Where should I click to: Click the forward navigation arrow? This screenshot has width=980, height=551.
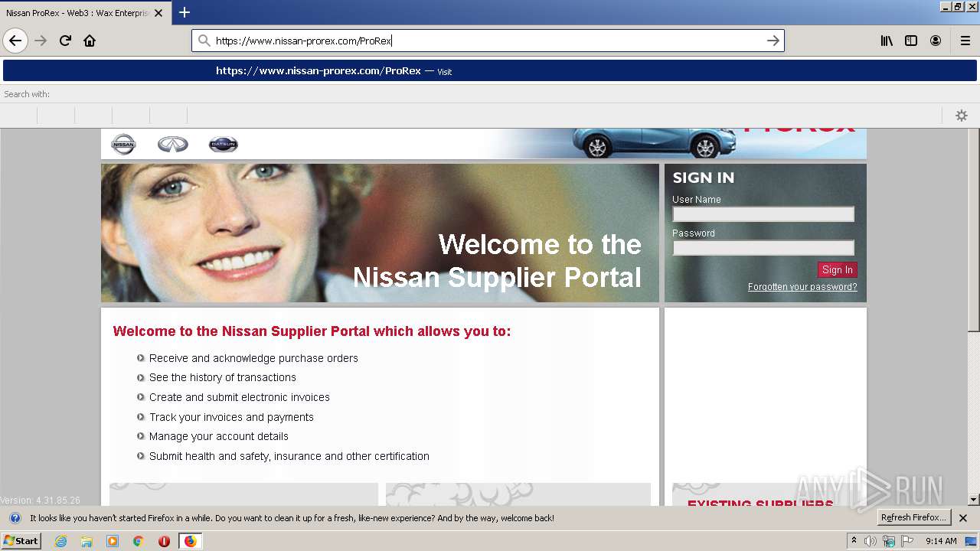[x=41, y=41]
